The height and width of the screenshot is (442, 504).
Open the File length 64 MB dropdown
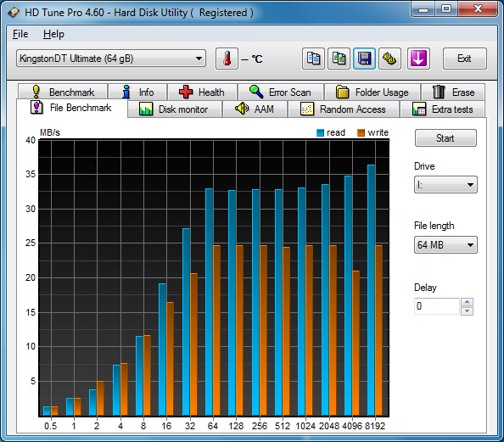click(445, 245)
